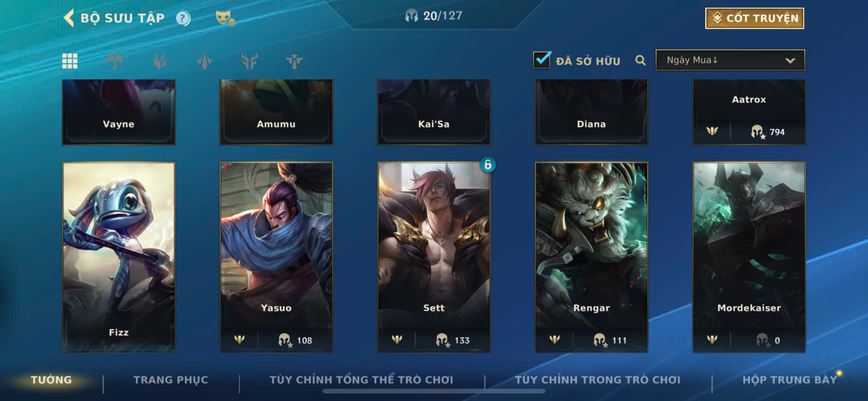868x401 pixels.
Task: Open Tùy Chỉnh Trong Trò Chơi tab
Action: coord(597,380)
